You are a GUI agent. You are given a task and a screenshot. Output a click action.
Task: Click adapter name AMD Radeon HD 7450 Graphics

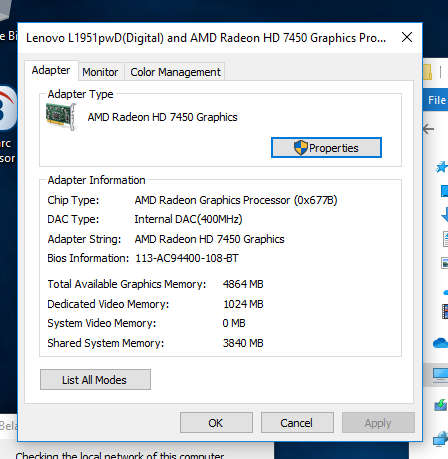pos(162,117)
